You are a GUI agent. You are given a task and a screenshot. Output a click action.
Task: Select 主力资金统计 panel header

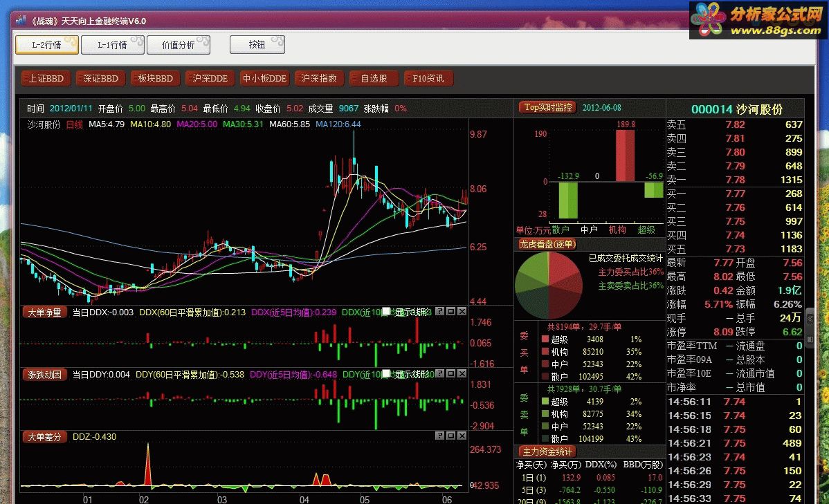pos(547,451)
